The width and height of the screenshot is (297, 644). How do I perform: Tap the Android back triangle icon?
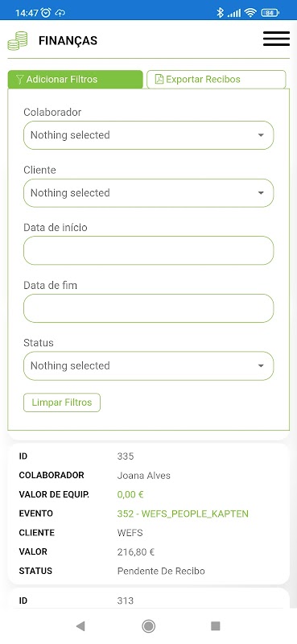pyautogui.click(x=80, y=625)
